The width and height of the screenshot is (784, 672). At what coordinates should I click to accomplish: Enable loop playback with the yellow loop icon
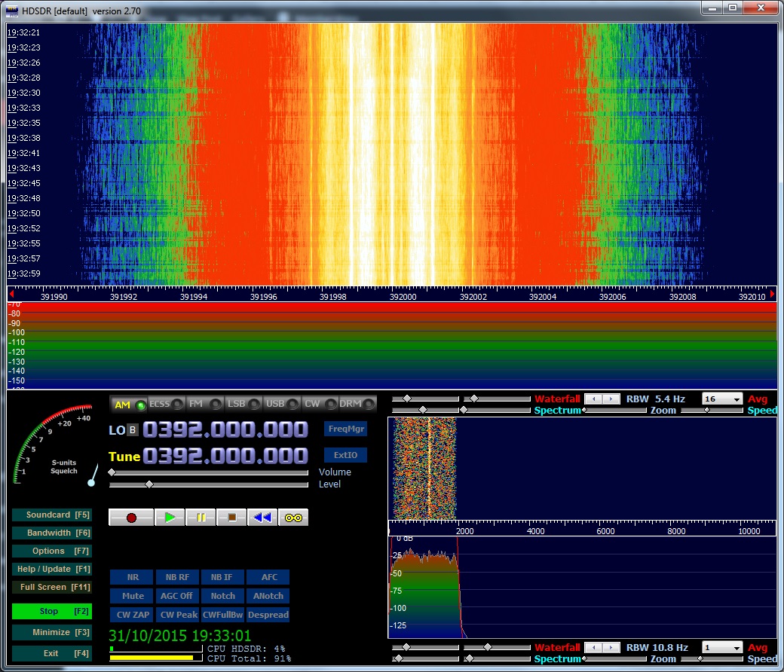[293, 518]
